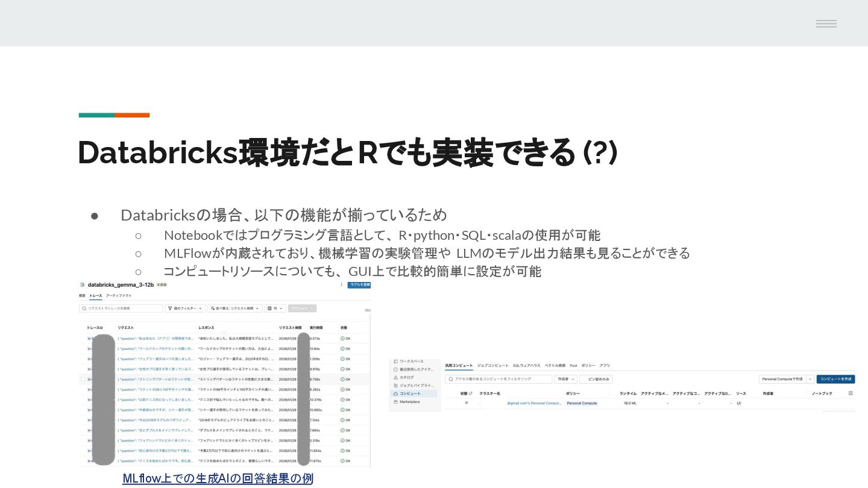The image size is (868, 488).
Task: Click the 18.0 ML runtime value
Action: coord(631,403)
